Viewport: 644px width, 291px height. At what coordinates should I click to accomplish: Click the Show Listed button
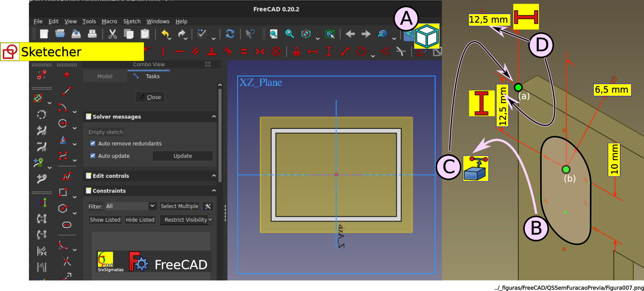point(105,220)
